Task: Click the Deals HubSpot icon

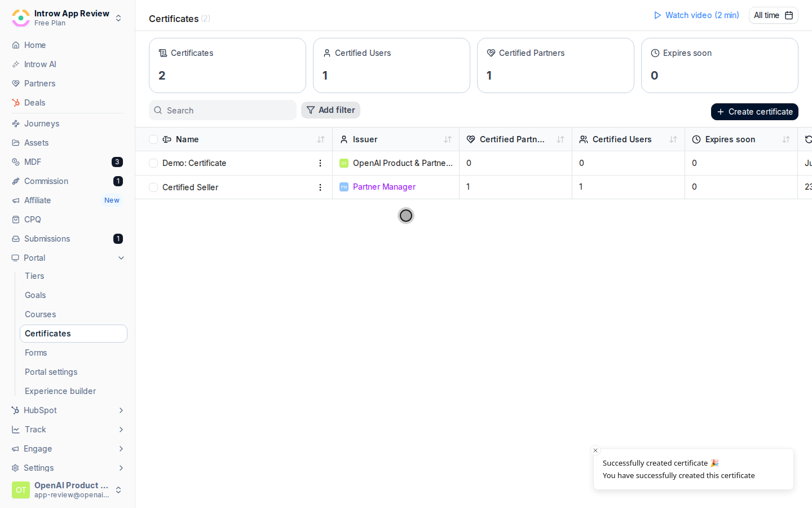Action: (x=16, y=103)
